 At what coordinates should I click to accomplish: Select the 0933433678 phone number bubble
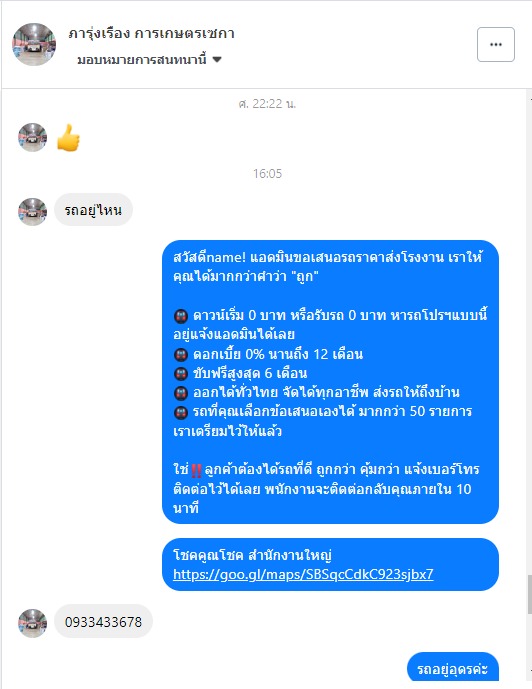tap(103, 622)
